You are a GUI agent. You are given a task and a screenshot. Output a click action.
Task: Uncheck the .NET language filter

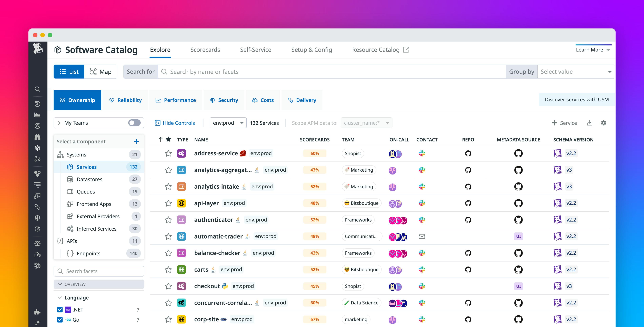coord(60,310)
